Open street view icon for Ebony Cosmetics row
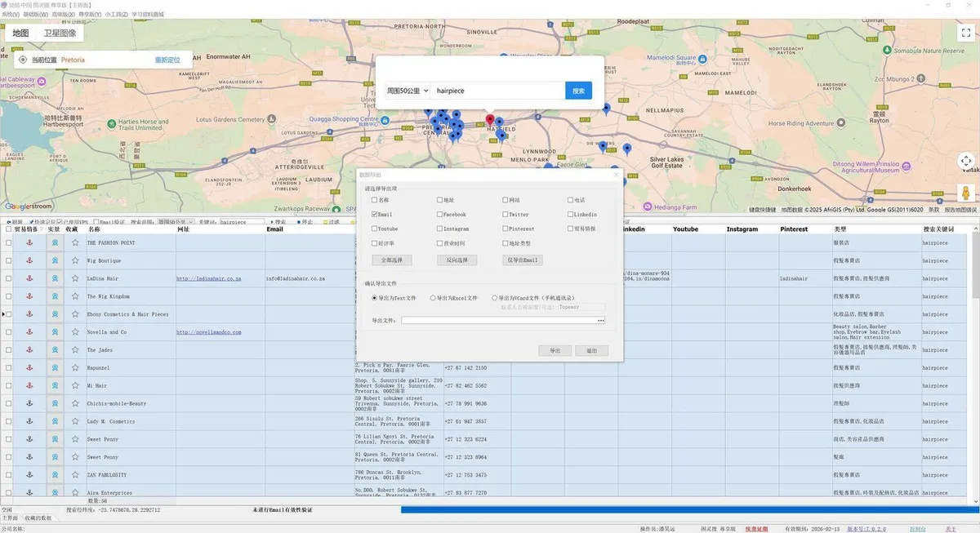This screenshot has width=980, height=533. pyautogui.click(x=55, y=314)
